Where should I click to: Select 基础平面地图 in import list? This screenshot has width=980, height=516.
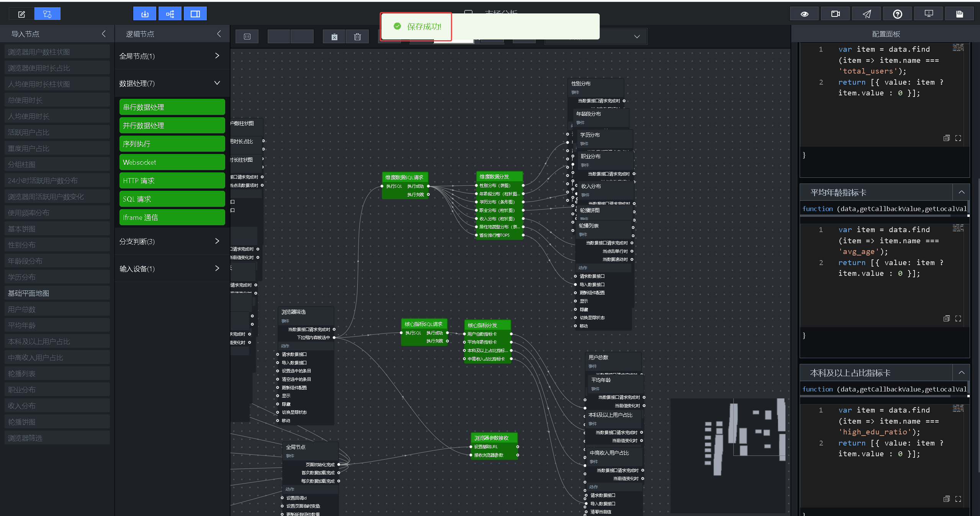(57, 293)
